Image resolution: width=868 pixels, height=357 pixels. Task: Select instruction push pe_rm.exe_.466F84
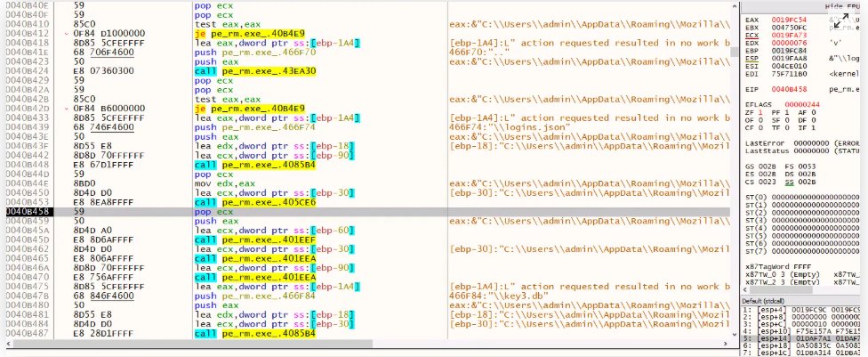(255, 296)
